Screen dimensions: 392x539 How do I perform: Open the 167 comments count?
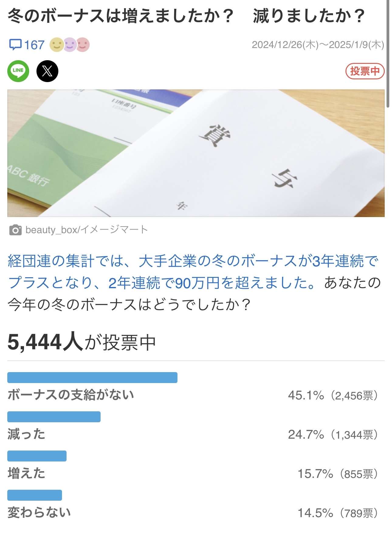(x=34, y=45)
